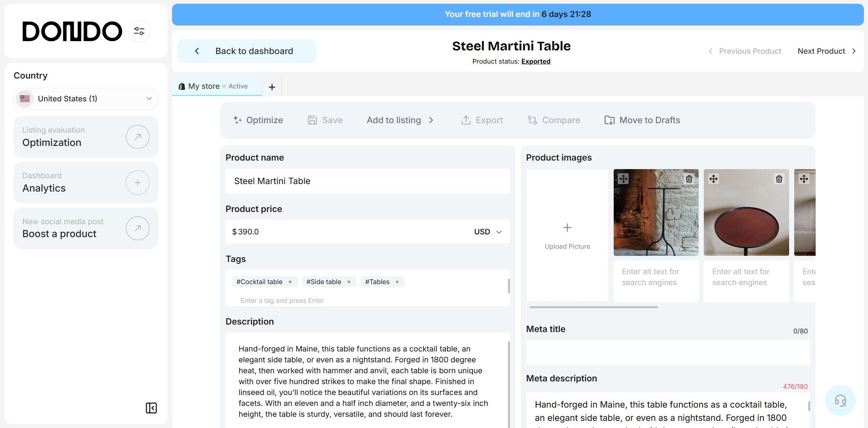Remove the #Cocktail table tag
The image size is (868, 428).
(x=290, y=282)
